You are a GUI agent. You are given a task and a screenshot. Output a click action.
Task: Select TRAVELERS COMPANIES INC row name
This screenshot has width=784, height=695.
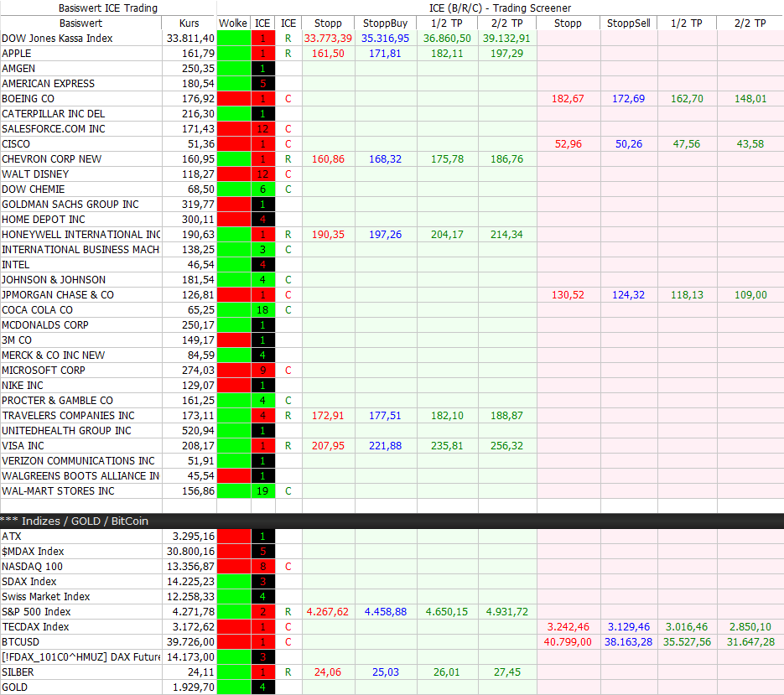(68, 416)
